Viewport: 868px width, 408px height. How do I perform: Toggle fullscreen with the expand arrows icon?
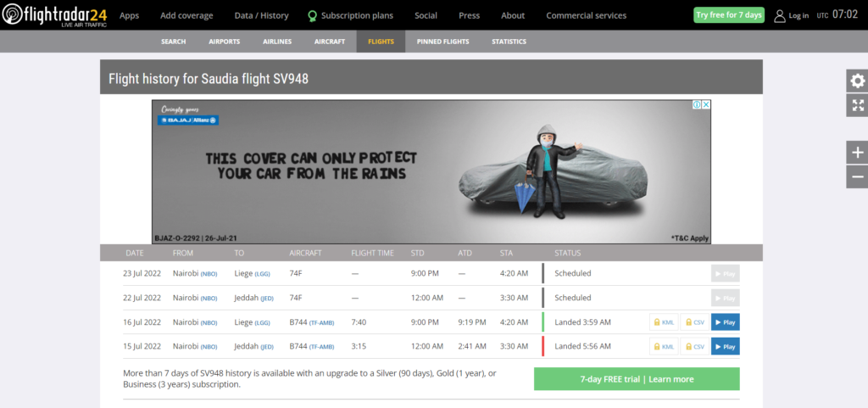click(857, 105)
